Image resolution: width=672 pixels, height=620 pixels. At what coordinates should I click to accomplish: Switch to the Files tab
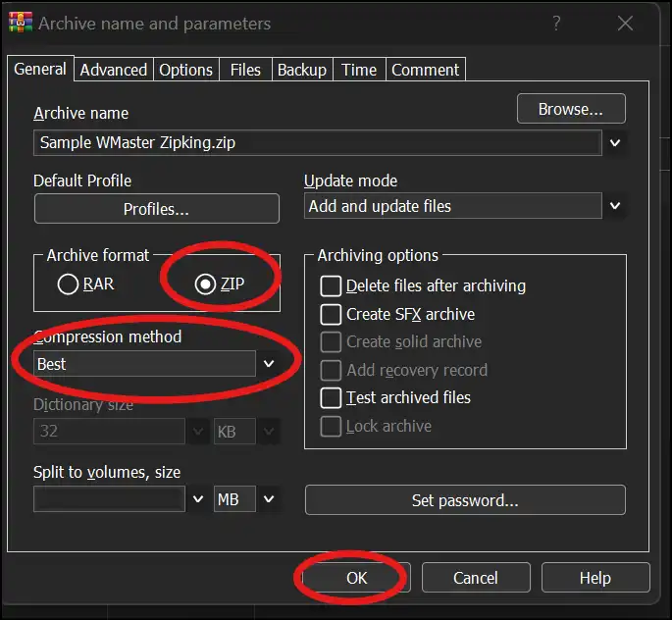(x=245, y=70)
